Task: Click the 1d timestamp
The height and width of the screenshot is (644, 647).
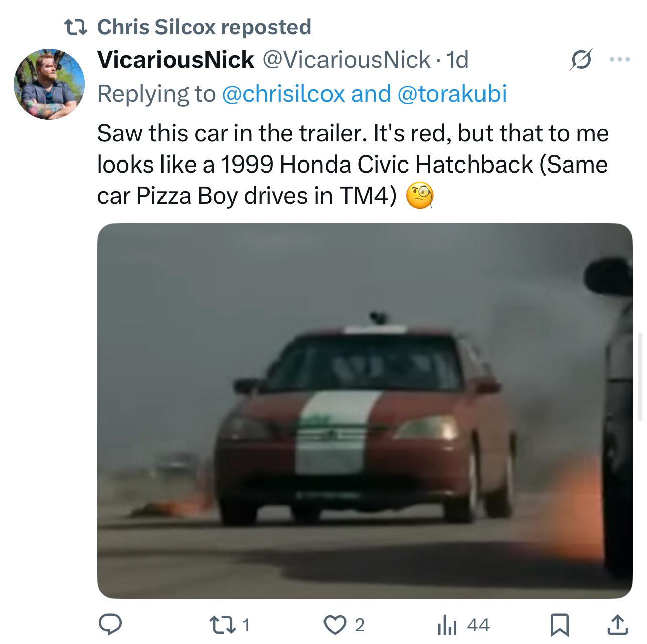Action: pos(457,60)
